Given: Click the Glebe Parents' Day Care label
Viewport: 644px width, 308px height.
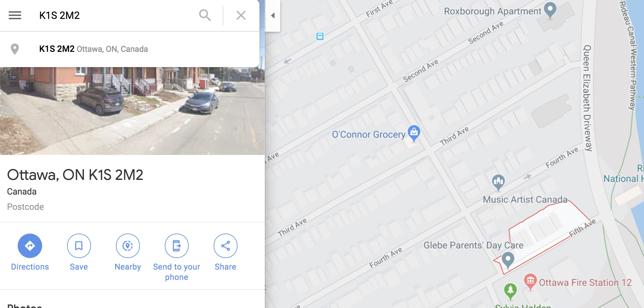Looking at the screenshot, I should tap(473, 245).
